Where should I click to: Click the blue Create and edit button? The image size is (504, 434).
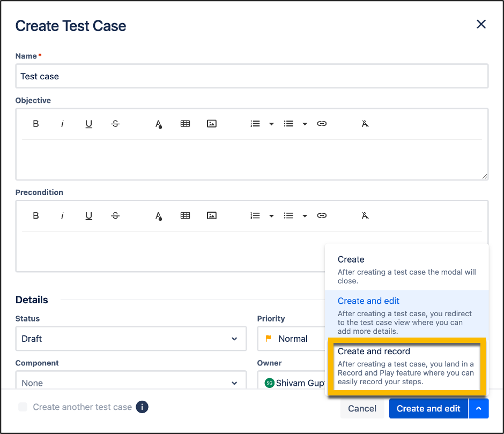428,408
